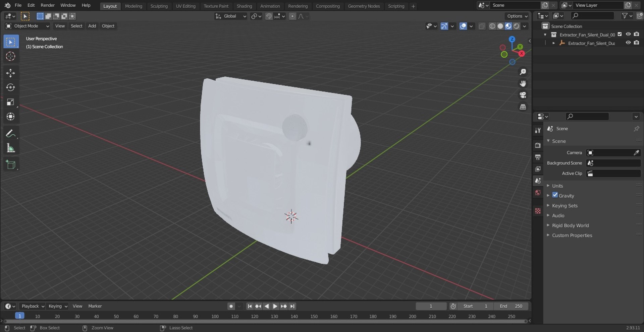Open Object Mode dropdown

27,26
